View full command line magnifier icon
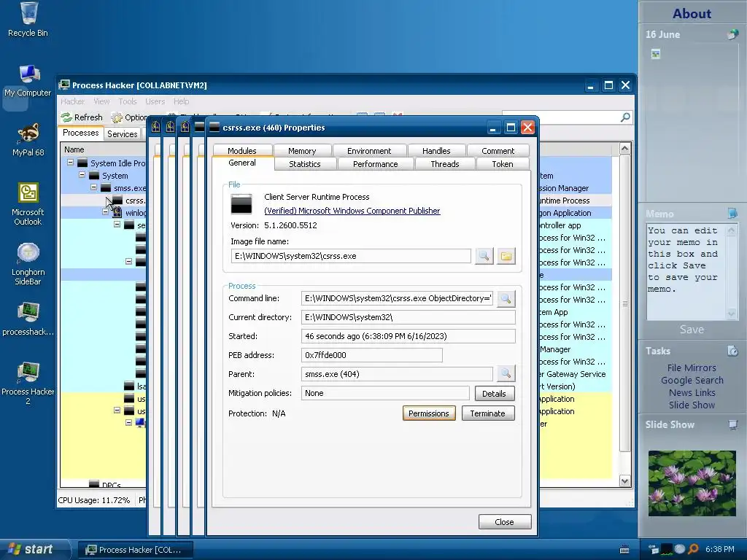747x560 pixels. point(506,298)
